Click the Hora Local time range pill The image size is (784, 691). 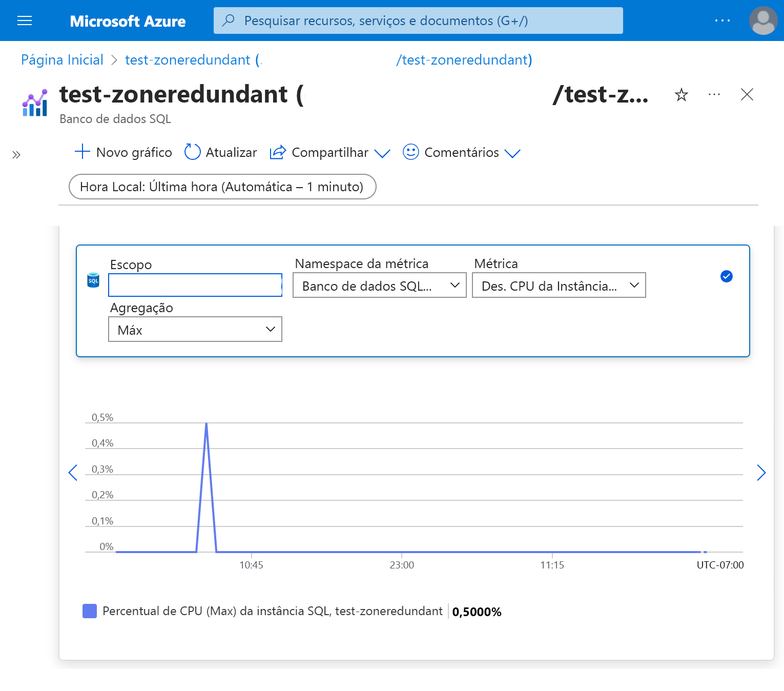click(222, 187)
